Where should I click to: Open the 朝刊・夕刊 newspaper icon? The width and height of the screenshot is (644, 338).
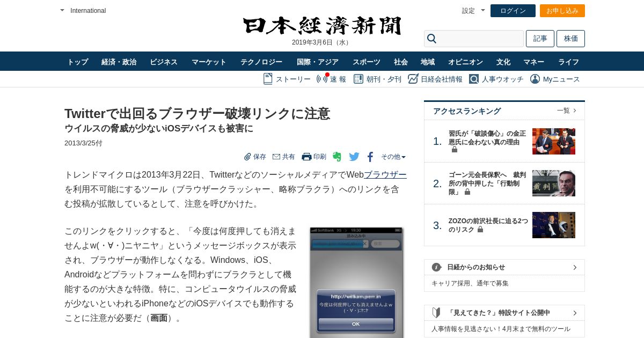click(358, 79)
